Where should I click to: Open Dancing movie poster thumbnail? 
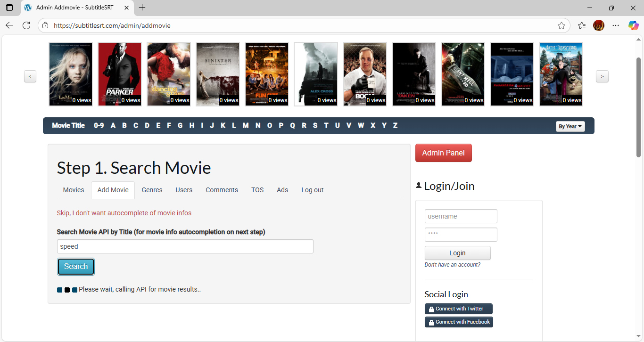(x=169, y=74)
